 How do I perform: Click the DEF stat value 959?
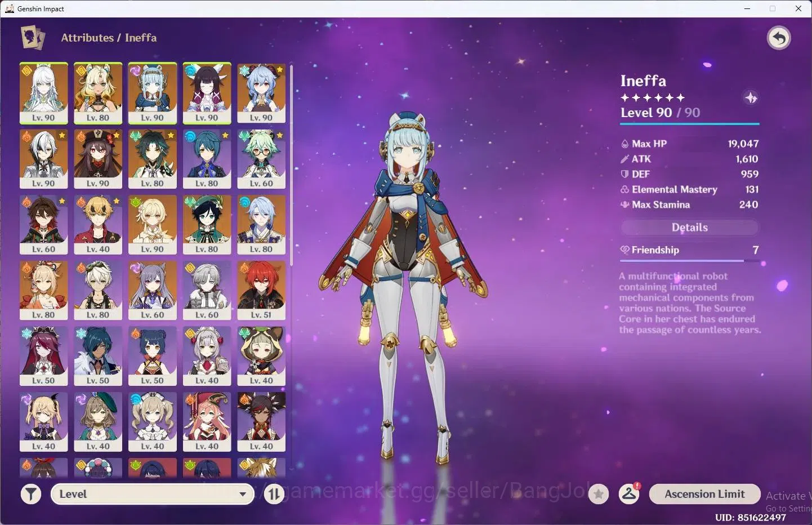(749, 174)
